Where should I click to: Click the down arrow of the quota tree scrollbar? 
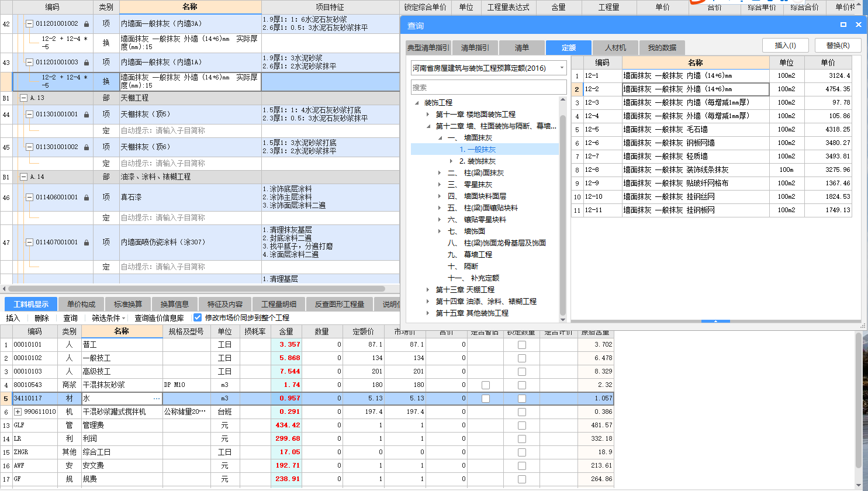(563, 319)
